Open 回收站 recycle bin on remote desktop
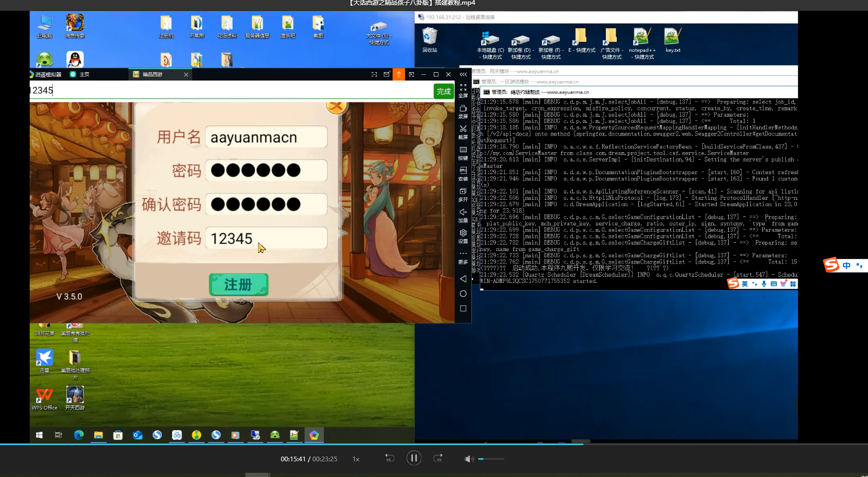 430,40
